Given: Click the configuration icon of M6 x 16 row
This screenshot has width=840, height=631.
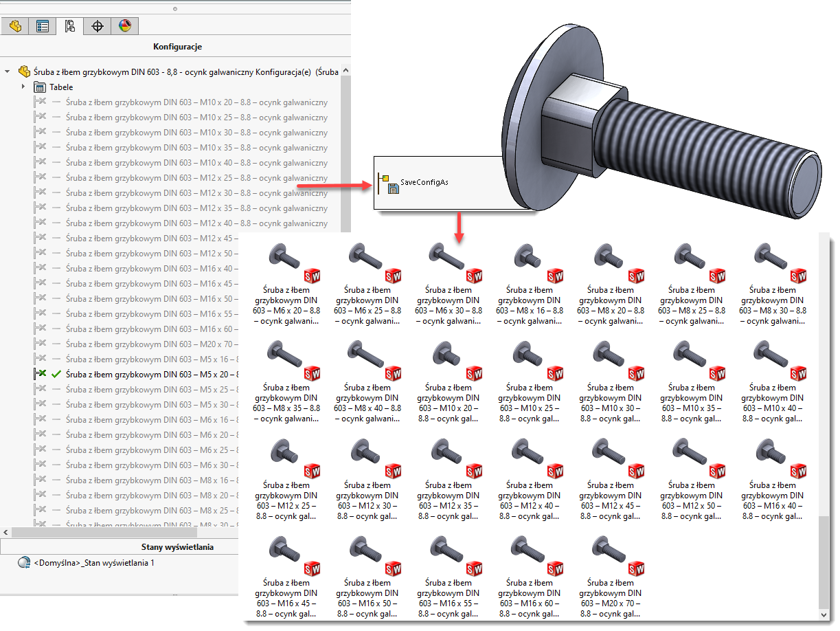Looking at the screenshot, I should click(x=40, y=420).
